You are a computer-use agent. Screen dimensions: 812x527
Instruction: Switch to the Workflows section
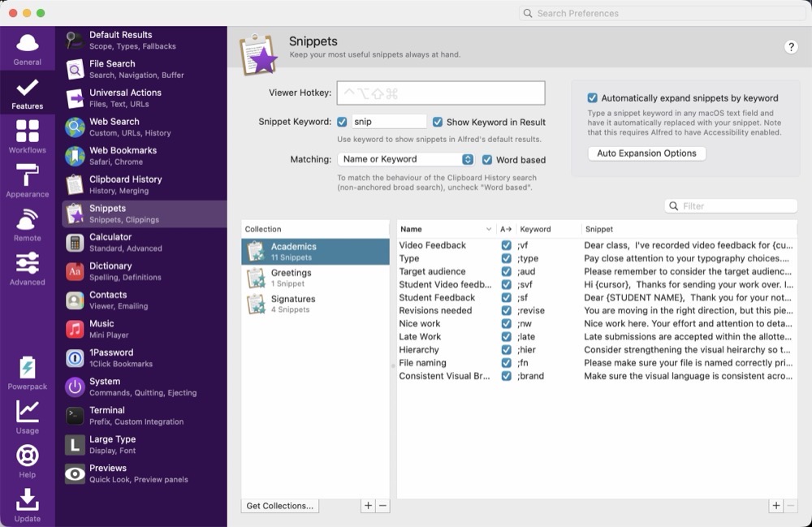[28, 136]
